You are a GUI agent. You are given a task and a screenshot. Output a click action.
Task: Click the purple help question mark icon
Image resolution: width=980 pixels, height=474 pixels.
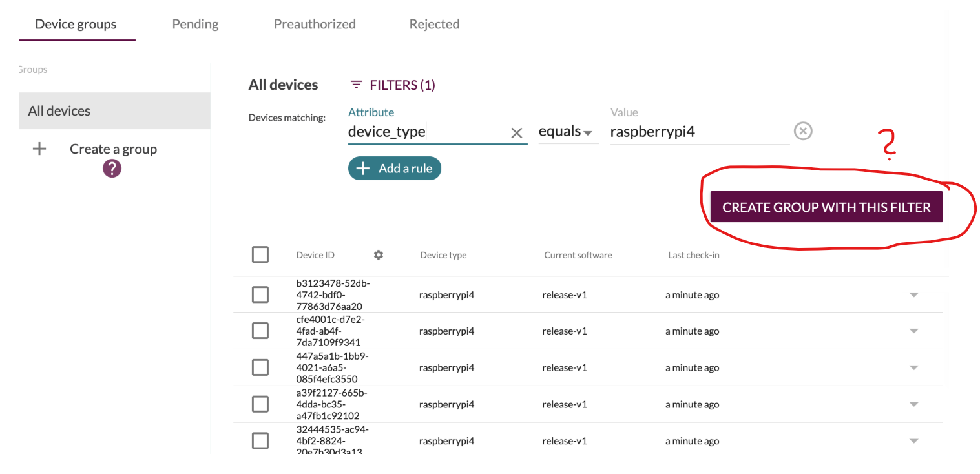pos(112,169)
